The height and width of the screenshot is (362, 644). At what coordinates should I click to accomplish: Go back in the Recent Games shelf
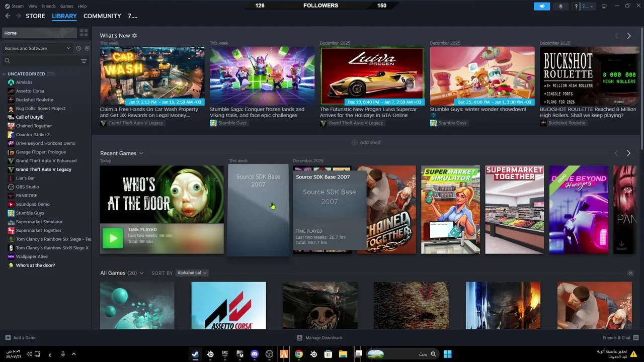point(616,153)
